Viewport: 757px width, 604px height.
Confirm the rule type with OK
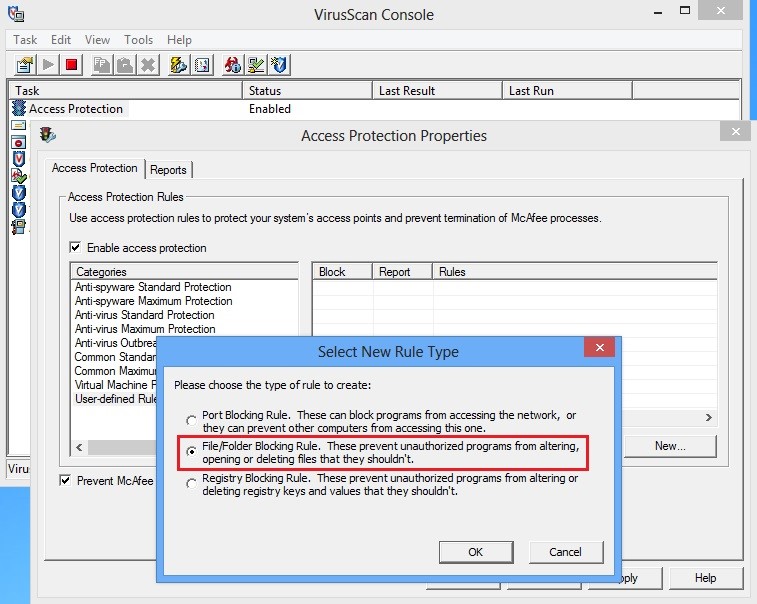click(475, 552)
